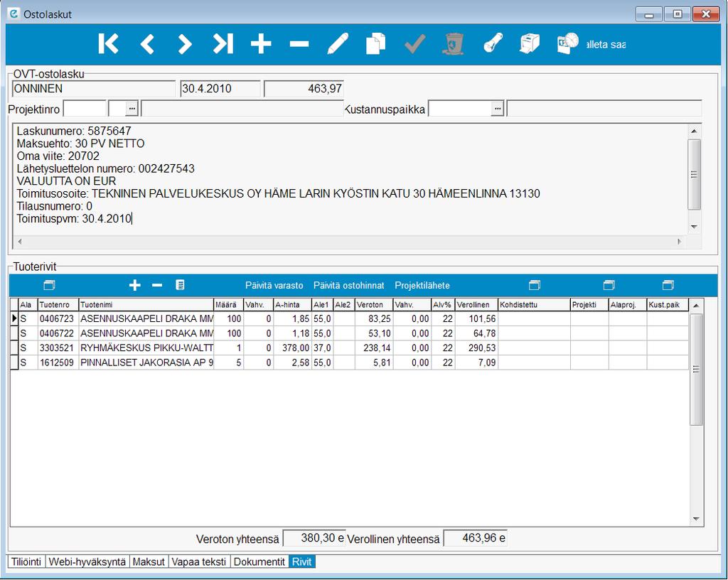Click the Ostolaskut application icon in the title bar

(14, 14)
